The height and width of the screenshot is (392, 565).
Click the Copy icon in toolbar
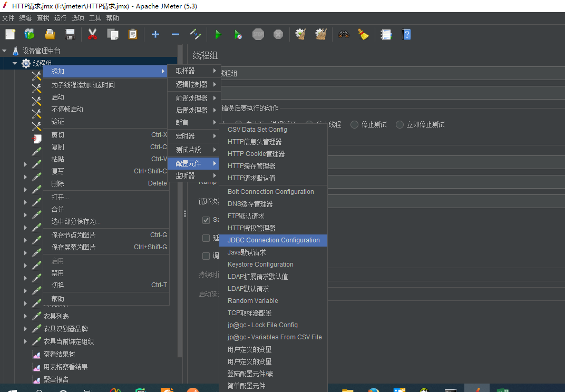[113, 35]
